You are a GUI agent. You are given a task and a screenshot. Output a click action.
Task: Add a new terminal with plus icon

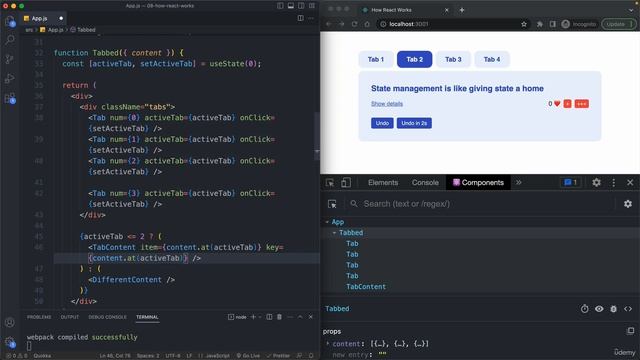[253, 317]
